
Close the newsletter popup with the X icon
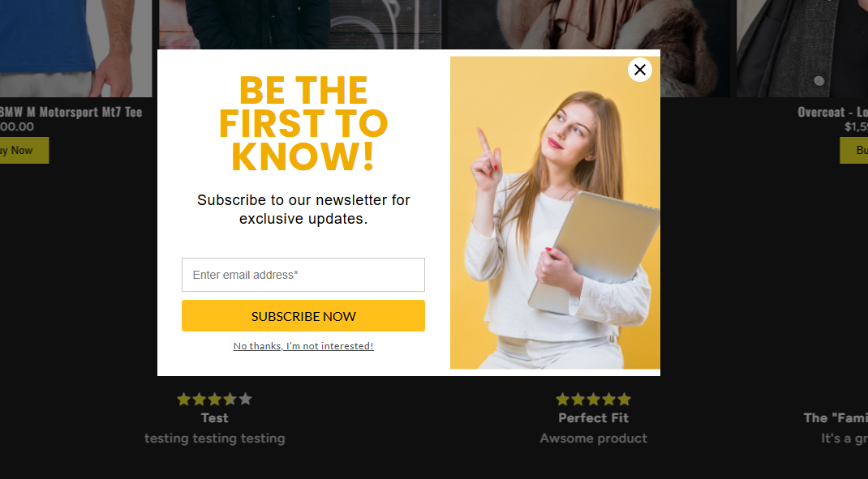[x=639, y=70]
